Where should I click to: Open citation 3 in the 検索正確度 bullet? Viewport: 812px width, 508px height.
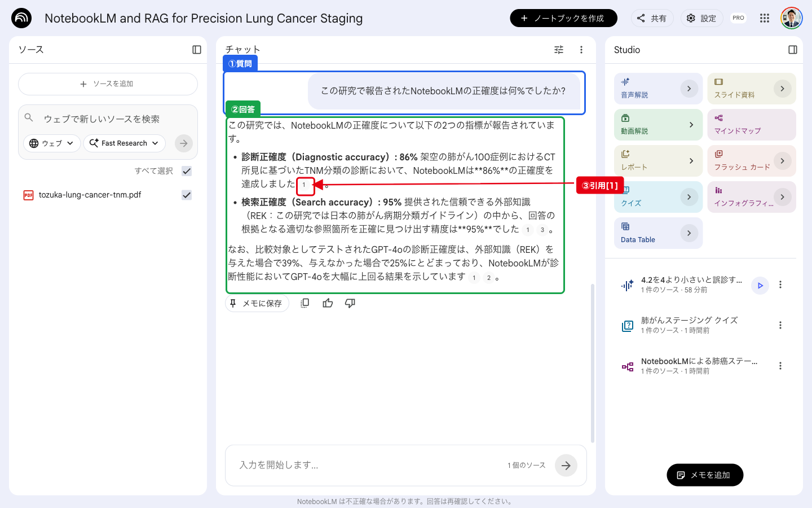[542, 230]
